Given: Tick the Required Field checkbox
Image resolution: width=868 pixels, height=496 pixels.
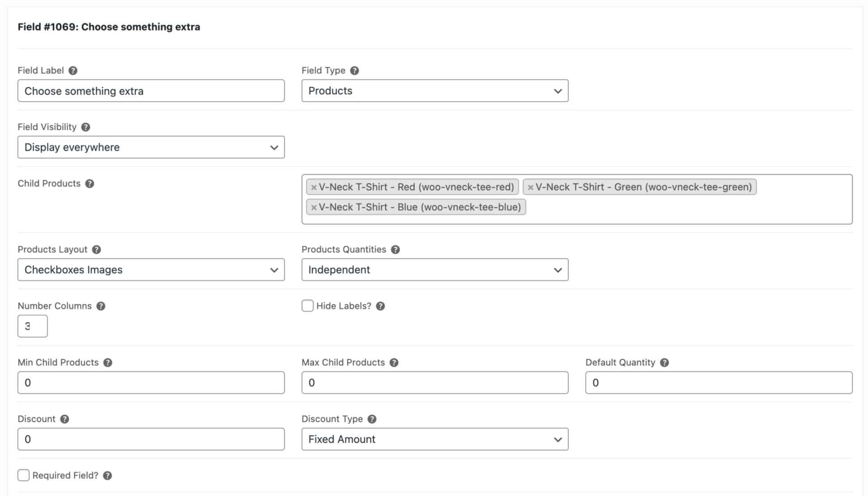Looking at the screenshot, I should 24,475.
